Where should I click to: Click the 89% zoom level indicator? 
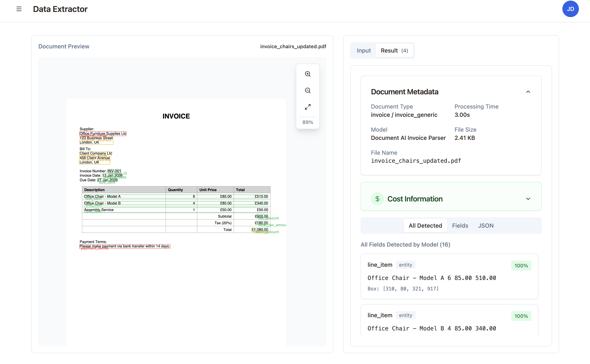[x=308, y=122]
